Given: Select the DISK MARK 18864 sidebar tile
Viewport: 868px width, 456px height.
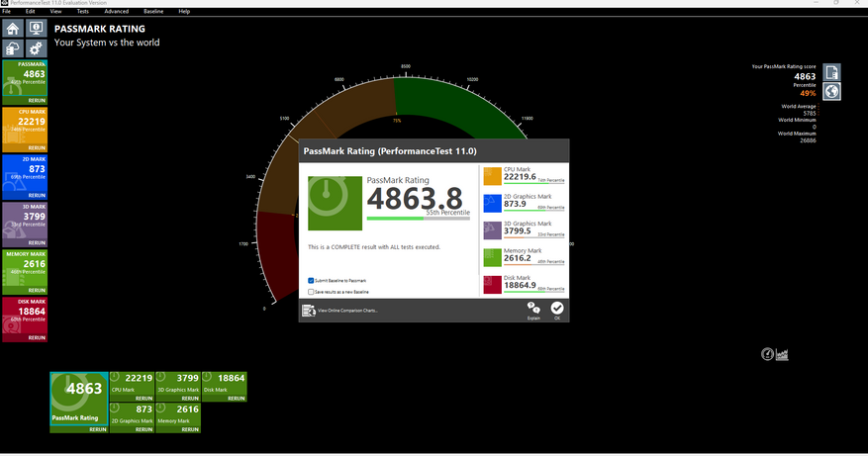Looking at the screenshot, I should (x=25, y=316).
